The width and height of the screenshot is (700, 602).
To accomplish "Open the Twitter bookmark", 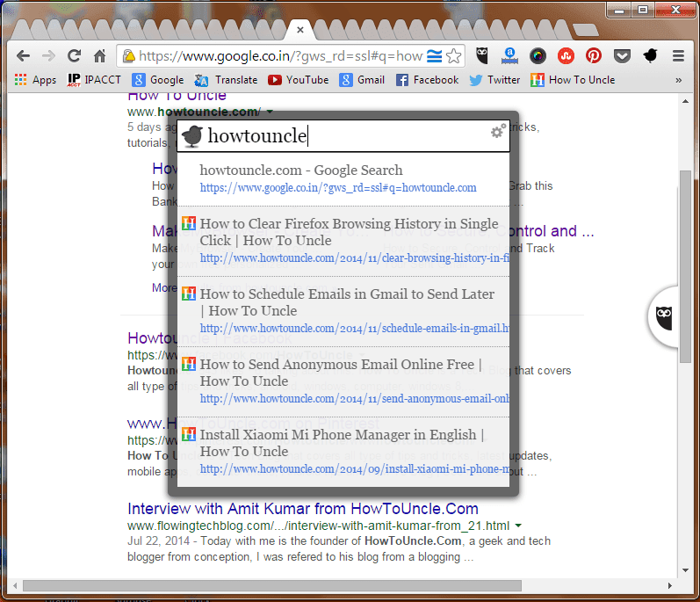I will pyautogui.click(x=494, y=80).
